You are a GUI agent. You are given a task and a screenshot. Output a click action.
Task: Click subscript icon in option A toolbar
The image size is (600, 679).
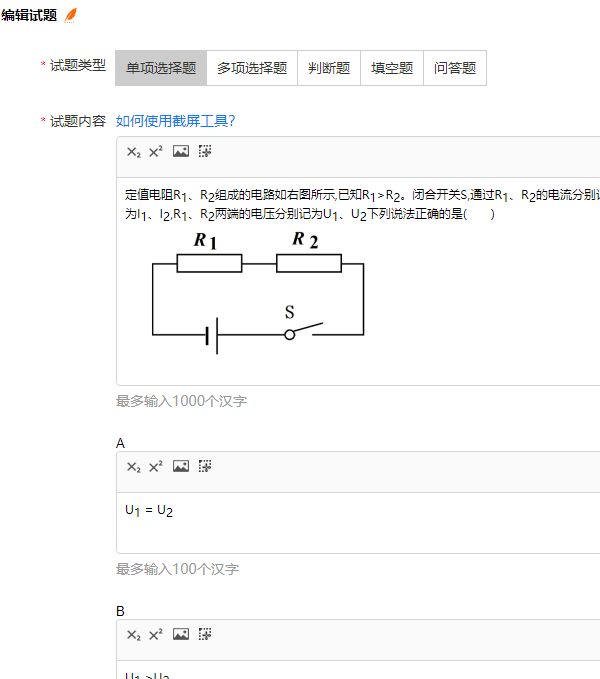click(133, 467)
